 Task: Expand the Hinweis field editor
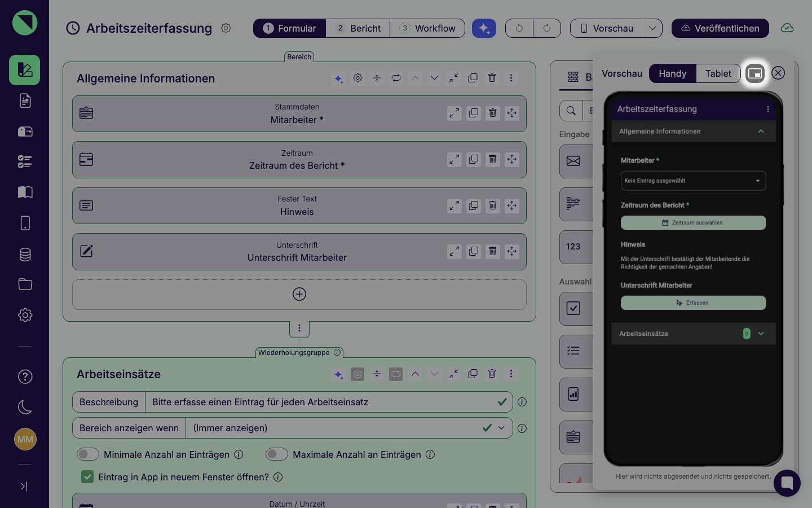(454, 205)
